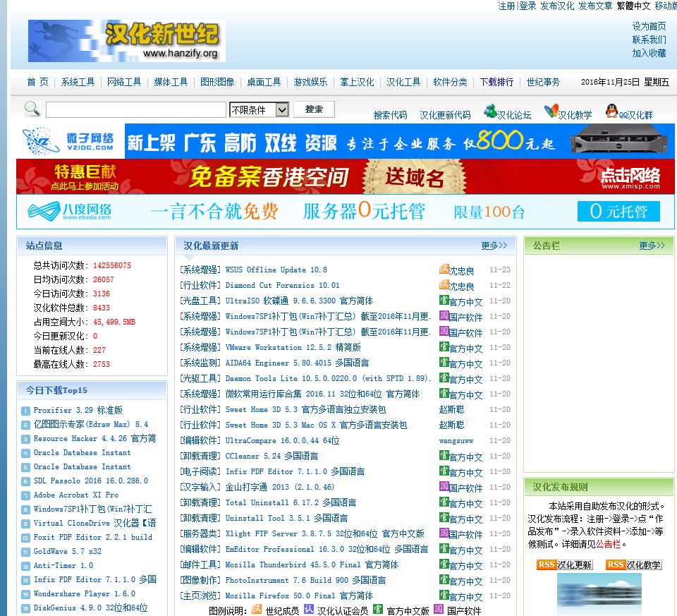Open 汉化更新代码 link
The height and width of the screenshot is (616, 677).
click(445, 115)
